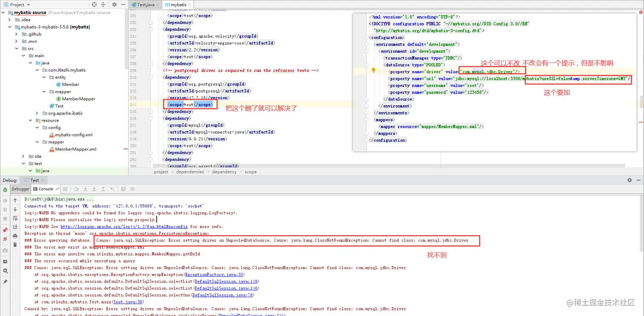Open DefaultSqlSession.java:76 link
The height and width of the screenshot is (316, 644).
tap(222, 295)
